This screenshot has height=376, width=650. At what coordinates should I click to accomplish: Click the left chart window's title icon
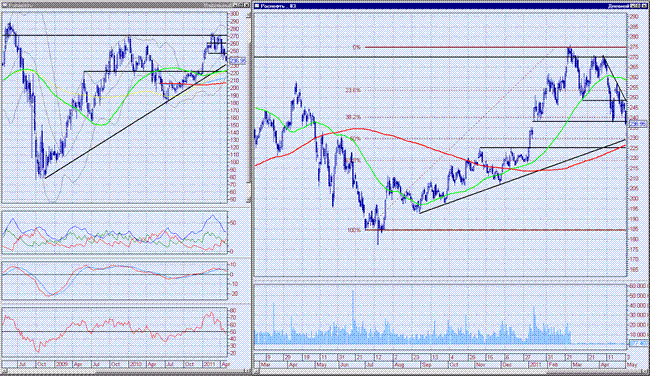point(5,5)
